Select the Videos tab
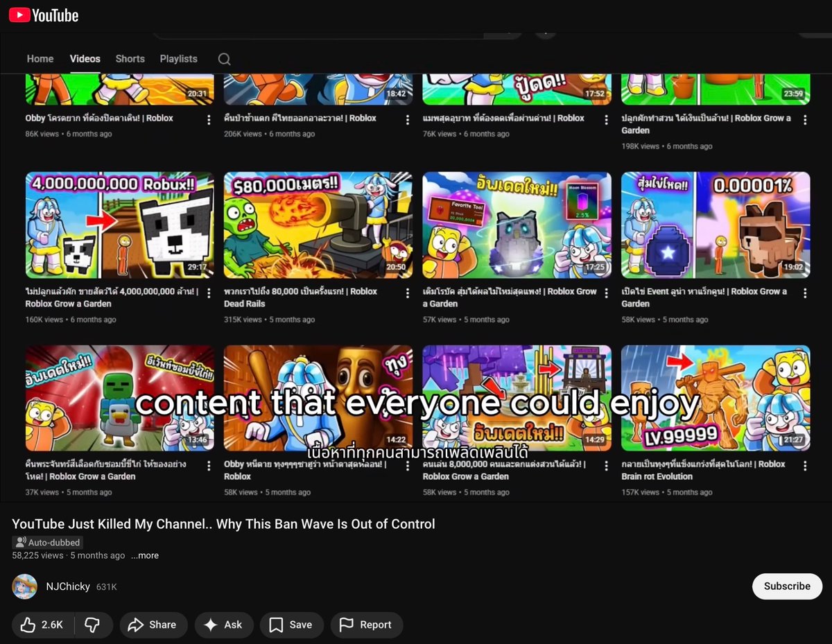Viewport: 832px width, 644px height. 85,59
